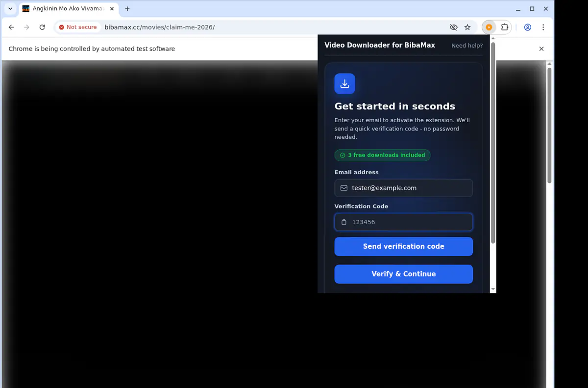Click Send verification code button

coord(404,246)
